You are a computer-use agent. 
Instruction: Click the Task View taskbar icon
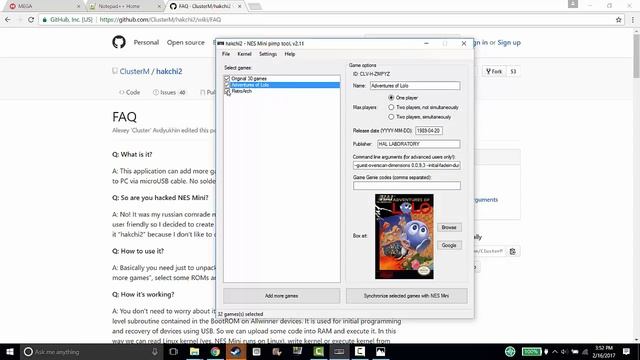[x=173, y=351]
